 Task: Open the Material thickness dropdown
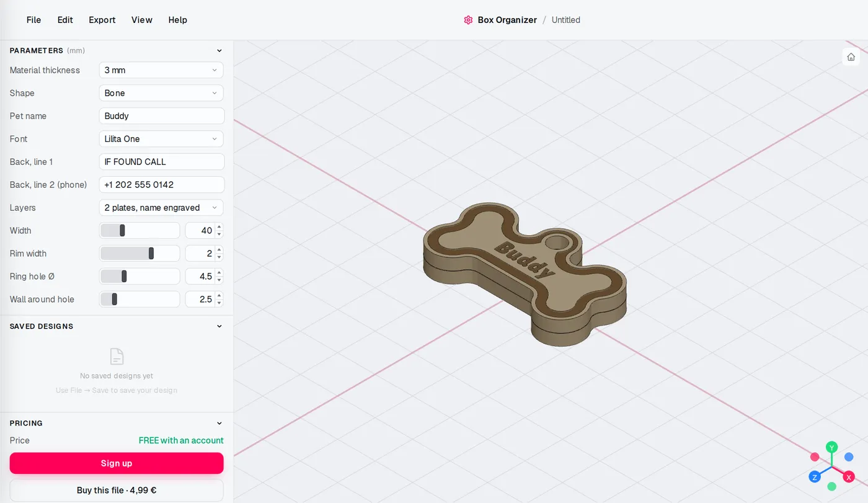pyautogui.click(x=161, y=70)
